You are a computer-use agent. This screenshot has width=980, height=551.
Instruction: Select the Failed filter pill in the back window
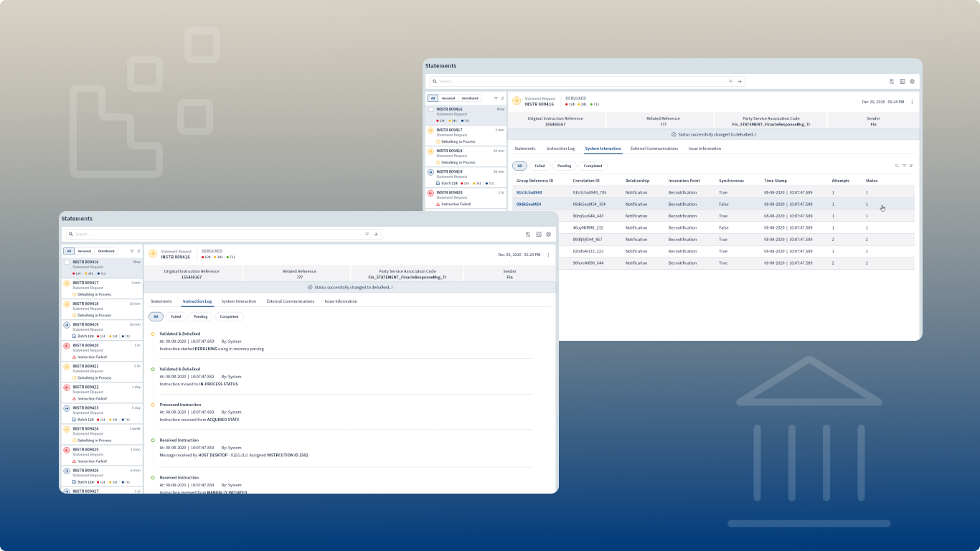(539, 166)
